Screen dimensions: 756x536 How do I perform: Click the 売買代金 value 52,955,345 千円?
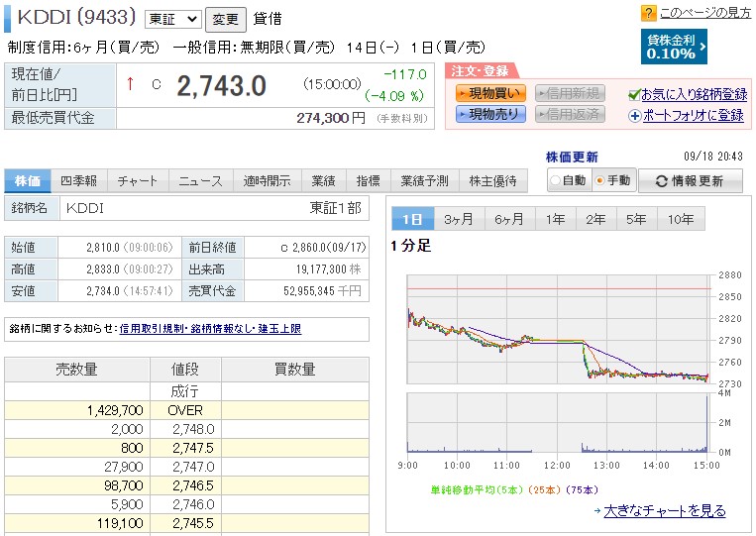[322, 291]
